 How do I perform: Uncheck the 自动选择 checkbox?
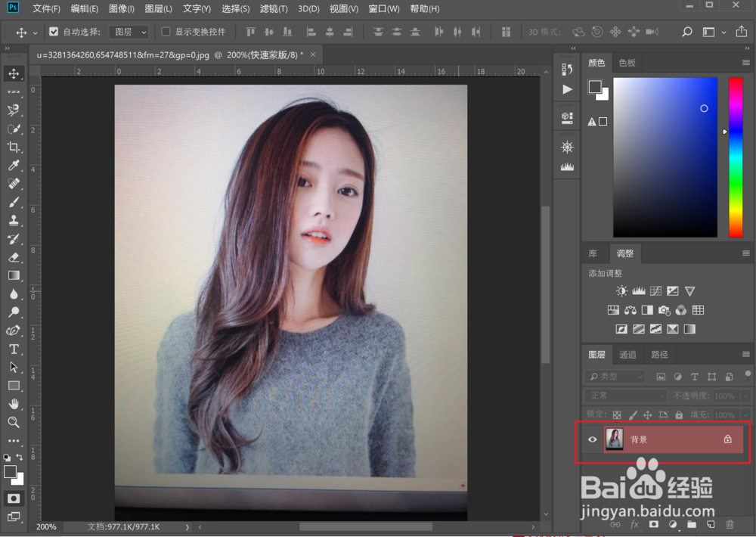(54, 32)
